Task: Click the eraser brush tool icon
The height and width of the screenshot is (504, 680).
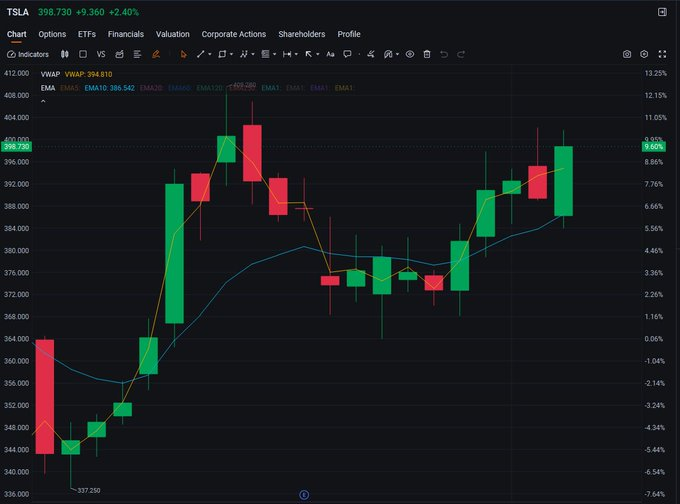Action: coord(371,54)
